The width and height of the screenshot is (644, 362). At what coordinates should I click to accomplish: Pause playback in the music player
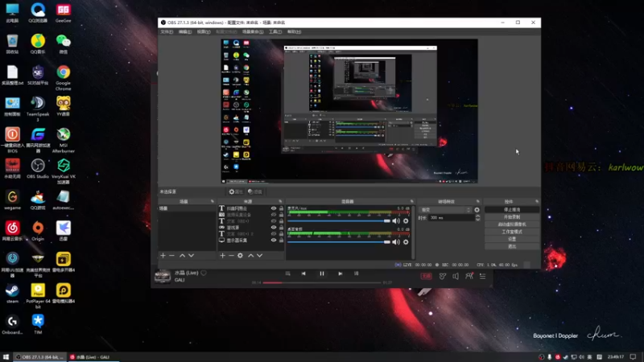322,274
